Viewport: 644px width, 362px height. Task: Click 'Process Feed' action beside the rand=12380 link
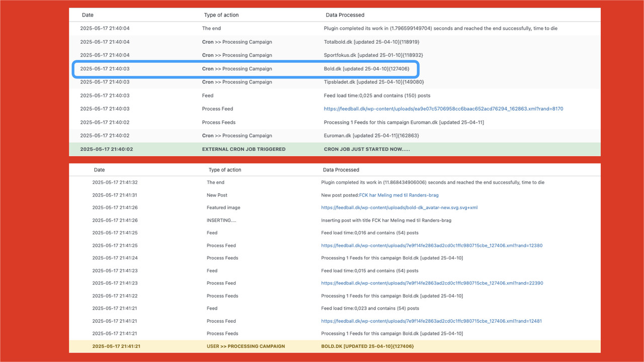click(221, 245)
